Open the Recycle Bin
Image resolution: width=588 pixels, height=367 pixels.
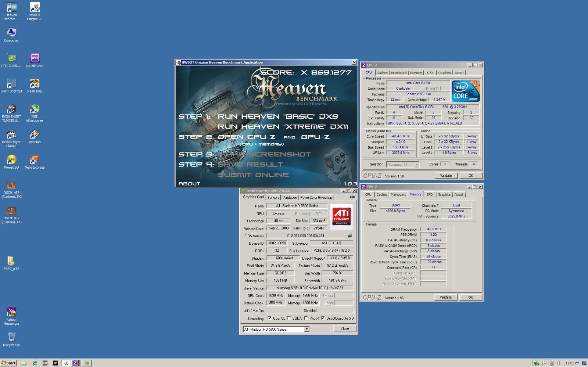(x=11, y=339)
